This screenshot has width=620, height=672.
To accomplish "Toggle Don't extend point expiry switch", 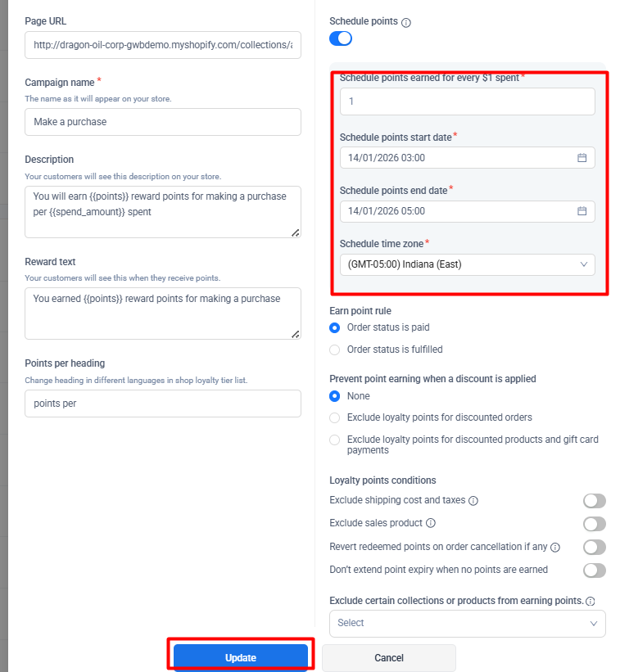I will pos(594,570).
